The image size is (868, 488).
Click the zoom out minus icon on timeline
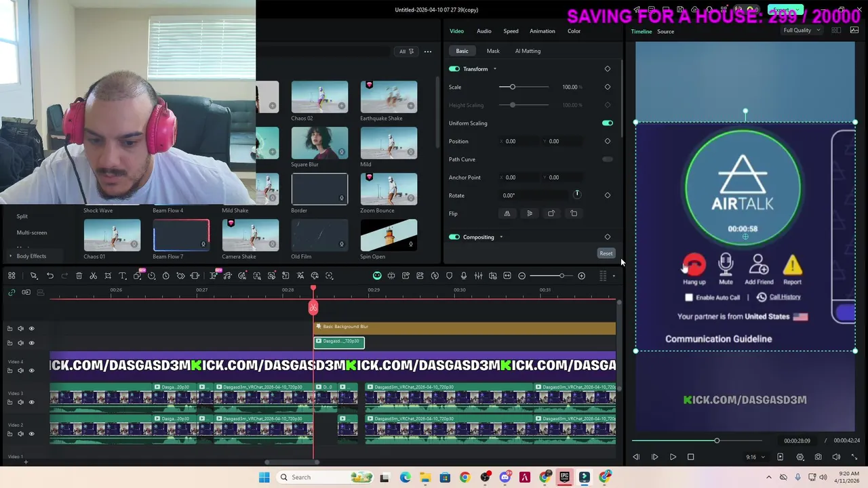click(x=521, y=276)
